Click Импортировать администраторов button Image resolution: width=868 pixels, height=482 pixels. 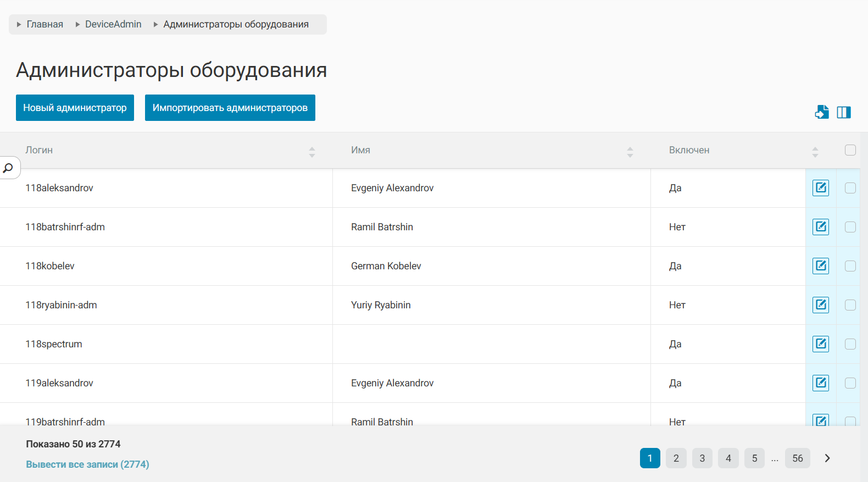pos(230,108)
